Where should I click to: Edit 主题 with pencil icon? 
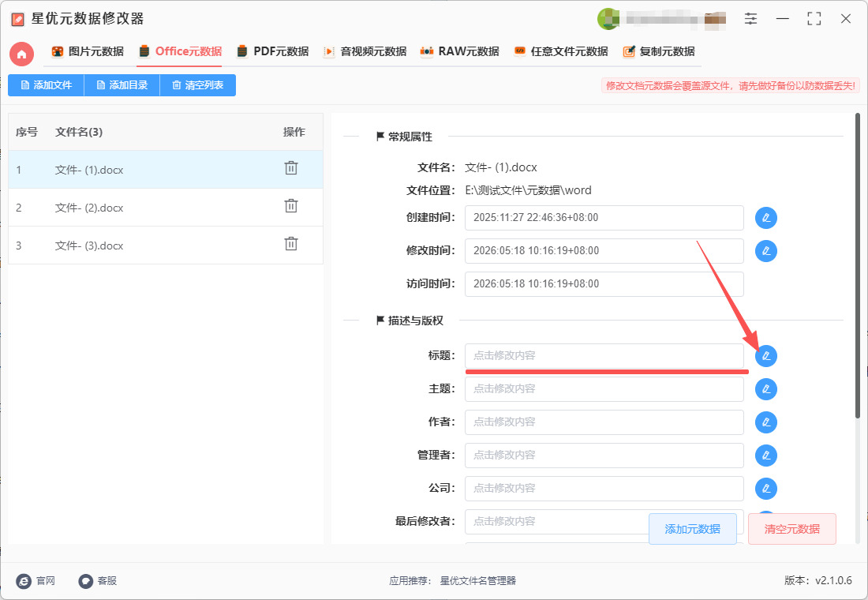point(766,389)
